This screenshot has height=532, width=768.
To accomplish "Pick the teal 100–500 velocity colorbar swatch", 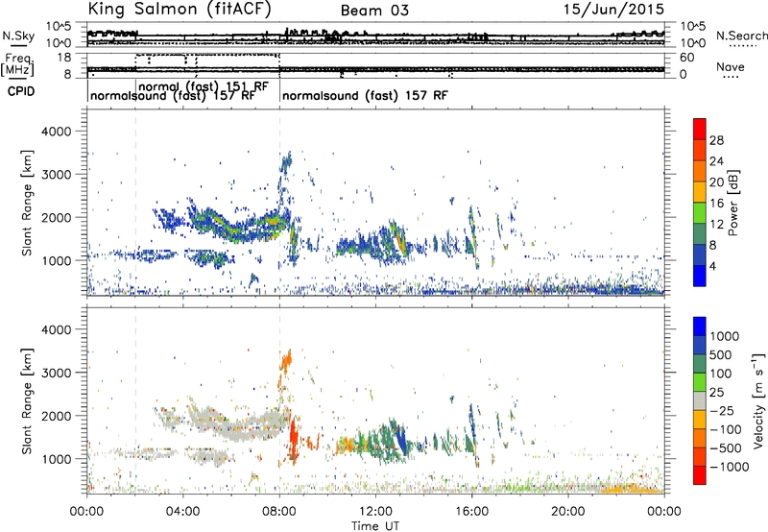I will click(x=700, y=364).
